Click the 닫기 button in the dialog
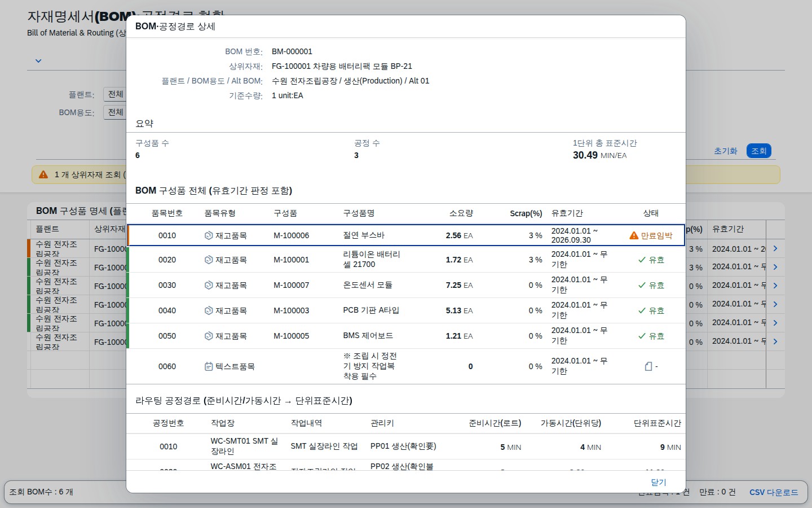This screenshot has height=508, width=812. (x=658, y=482)
